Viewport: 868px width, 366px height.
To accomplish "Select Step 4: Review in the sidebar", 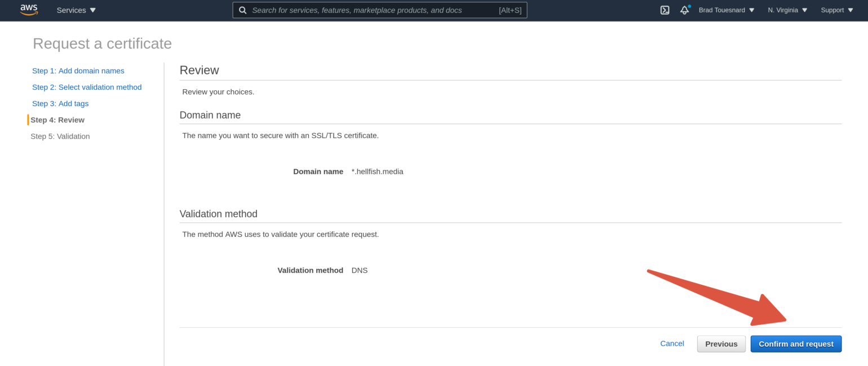I will (x=57, y=120).
